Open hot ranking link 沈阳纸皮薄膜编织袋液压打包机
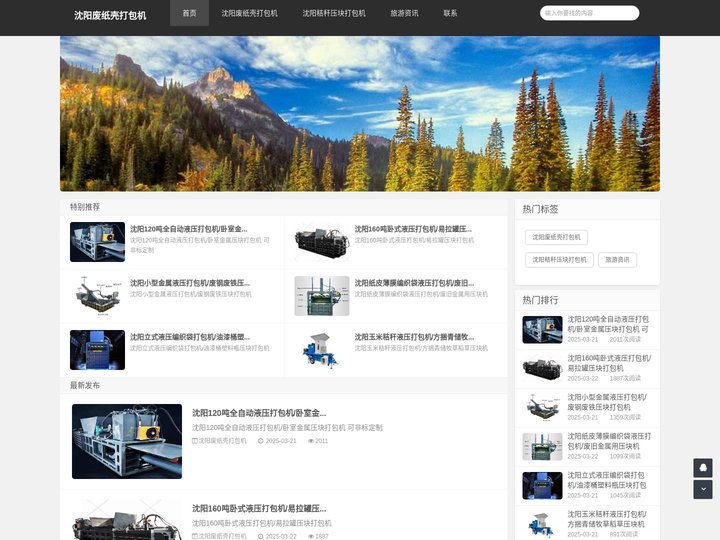This screenshot has width=720, height=540. pyautogui.click(x=609, y=441)
